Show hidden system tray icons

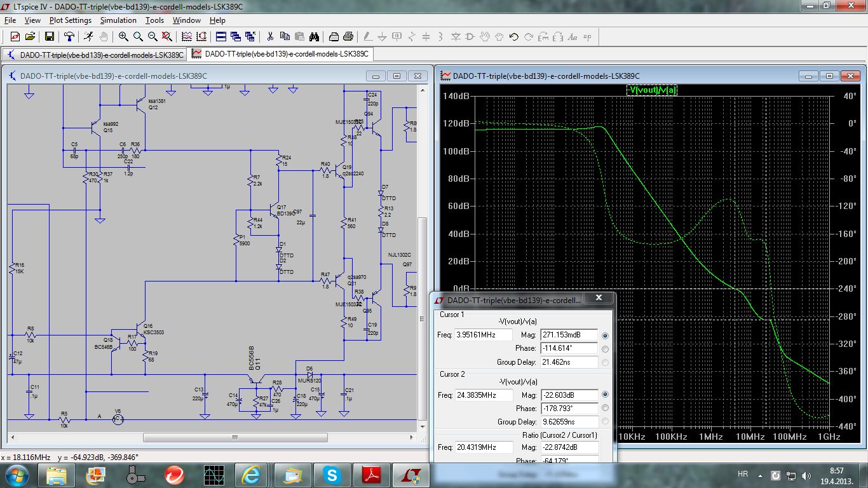(x=760, y=475)
